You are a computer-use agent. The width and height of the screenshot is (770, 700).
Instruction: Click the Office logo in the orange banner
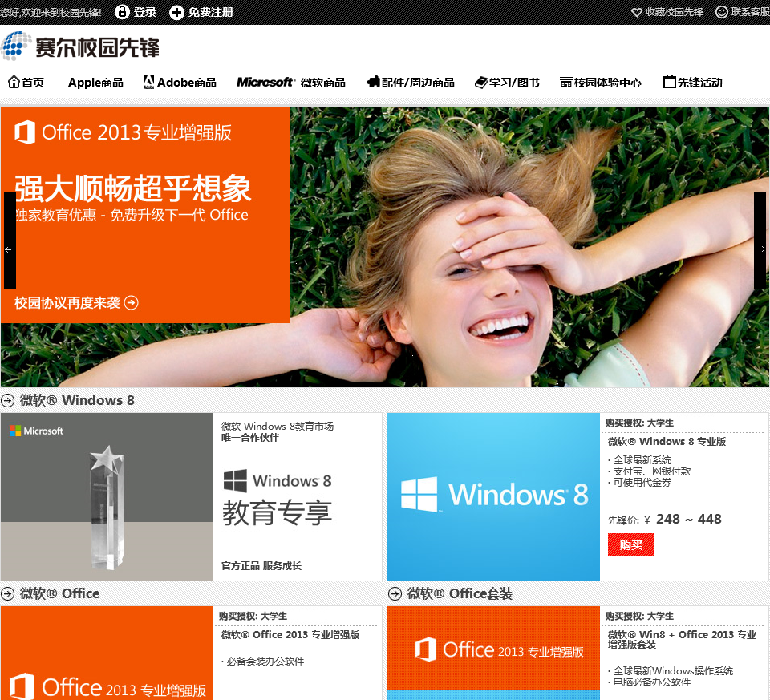tap(25, 132)
